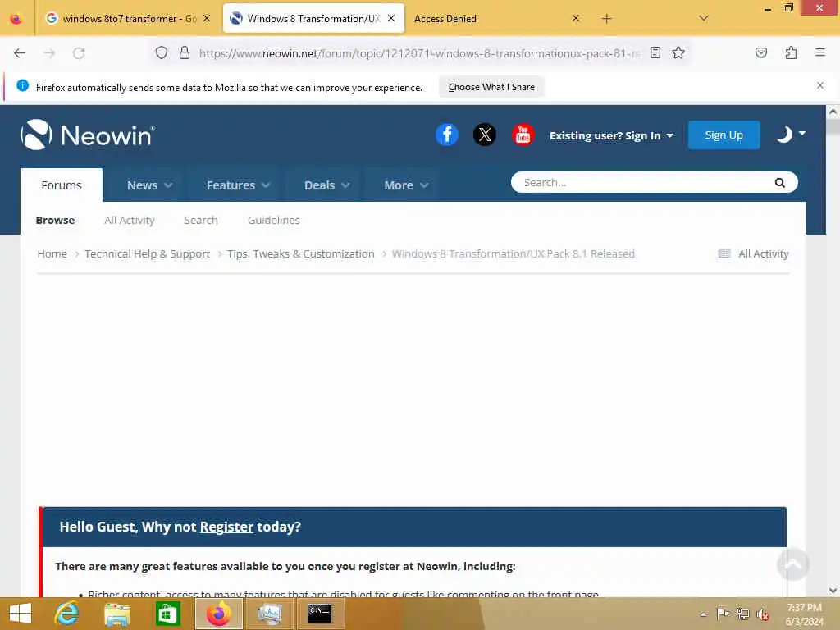
Task: Open a new tab with plus button
Action: [606, 19]
